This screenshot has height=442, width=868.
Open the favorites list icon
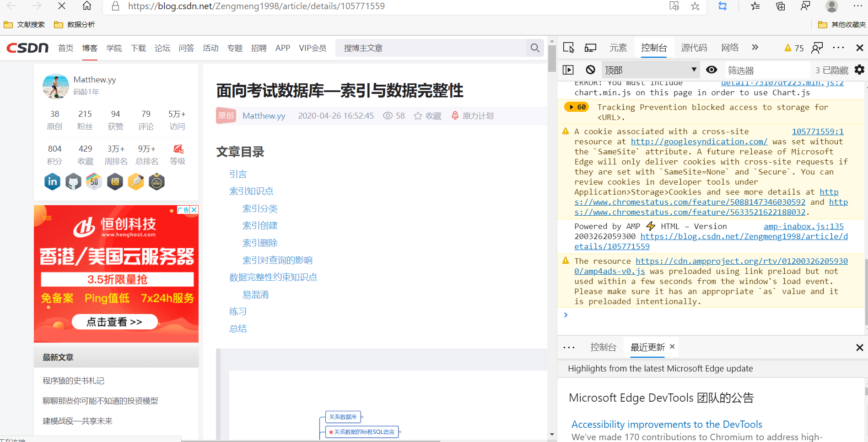click(755, 6)
